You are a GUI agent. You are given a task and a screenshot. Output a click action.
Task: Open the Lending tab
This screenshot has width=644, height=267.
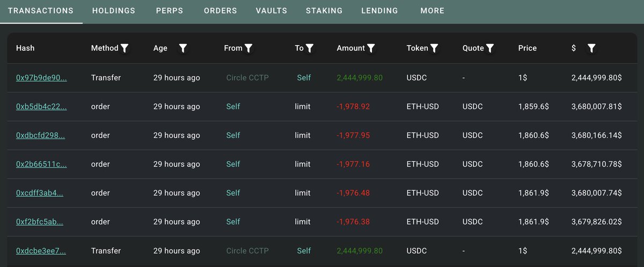[380, 11]
